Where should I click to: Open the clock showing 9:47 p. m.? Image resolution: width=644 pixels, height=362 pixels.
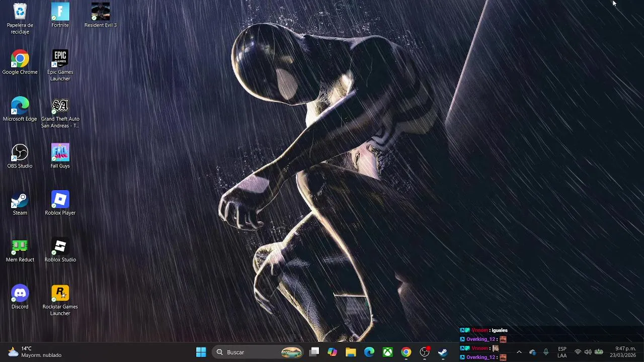(623, 352)
